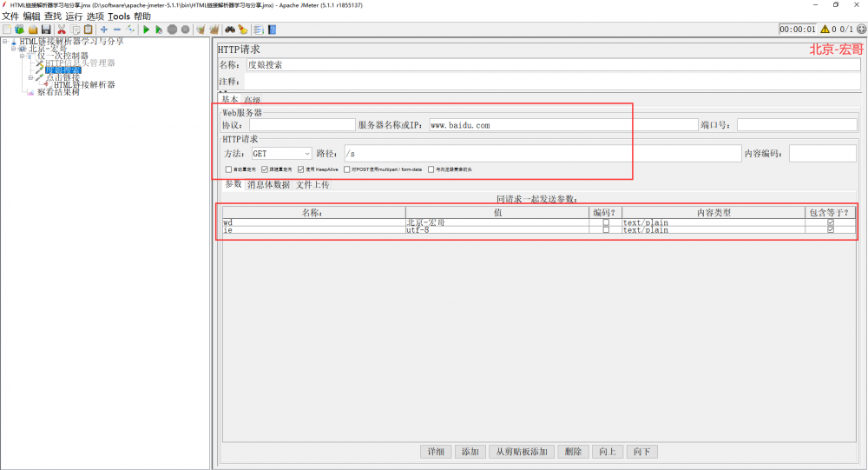Screen dimensions: 868x470
Task: Open the Tools menu
Action: point(118,17)
